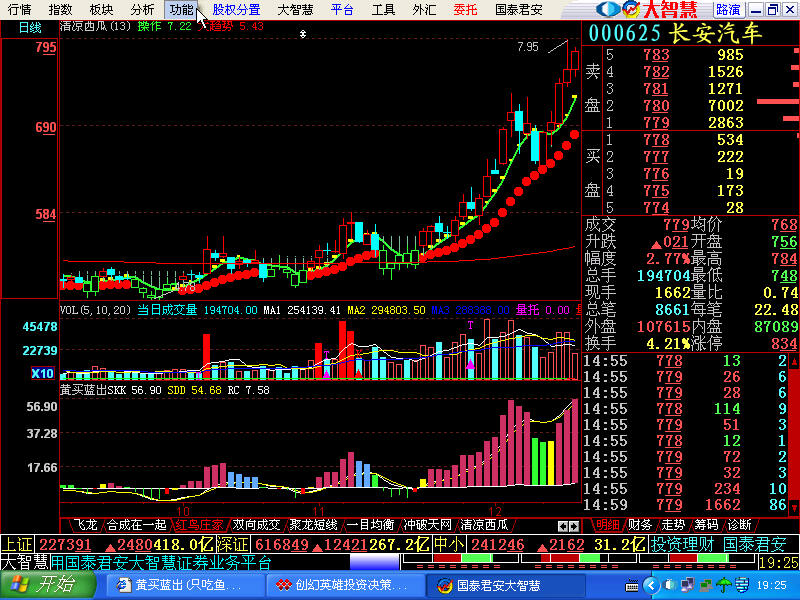Open the 功能 menu
The width and height of the screenshot is (800, 600).
pyautogui.click(x=182, y=10)
